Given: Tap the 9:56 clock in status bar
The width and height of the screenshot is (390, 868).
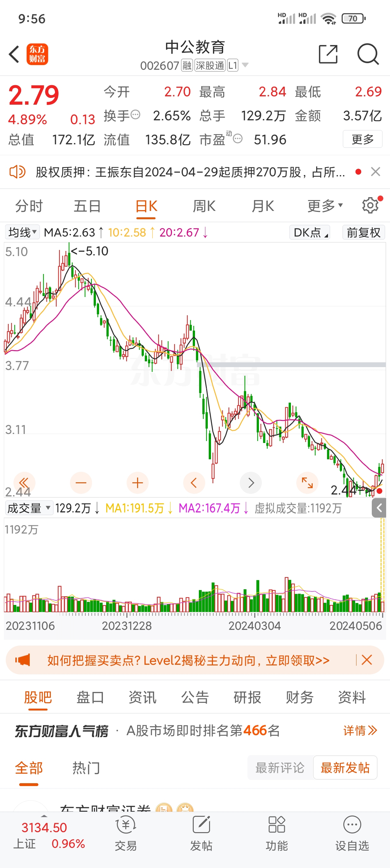Looking at the screenshot, I should (32, 19).
